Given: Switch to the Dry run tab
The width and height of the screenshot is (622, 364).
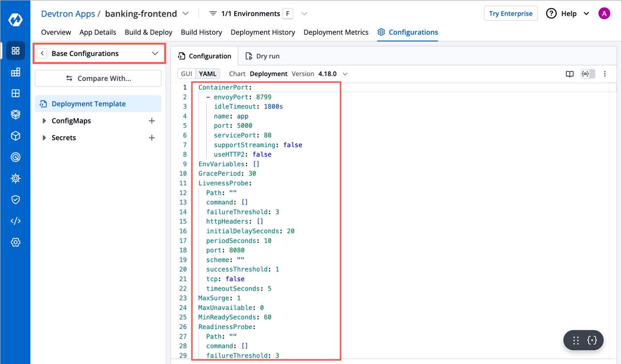Looking at the screenshot, I should click(x=262, y=56).
